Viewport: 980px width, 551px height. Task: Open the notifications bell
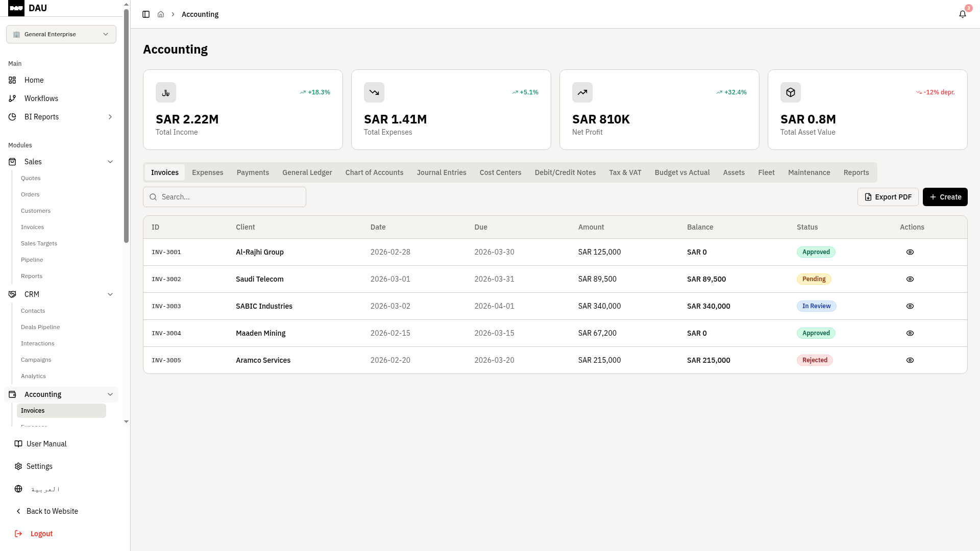click(962, 14)
